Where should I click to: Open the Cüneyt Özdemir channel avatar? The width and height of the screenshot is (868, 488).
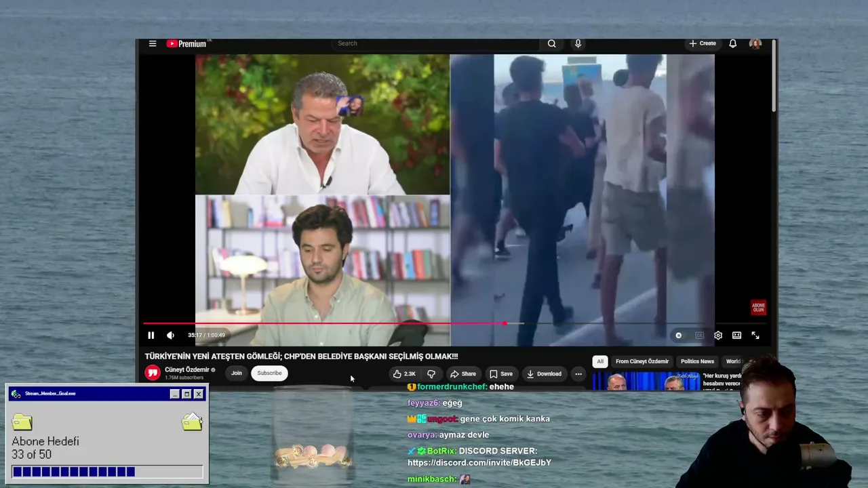click(x=153, y=373)
